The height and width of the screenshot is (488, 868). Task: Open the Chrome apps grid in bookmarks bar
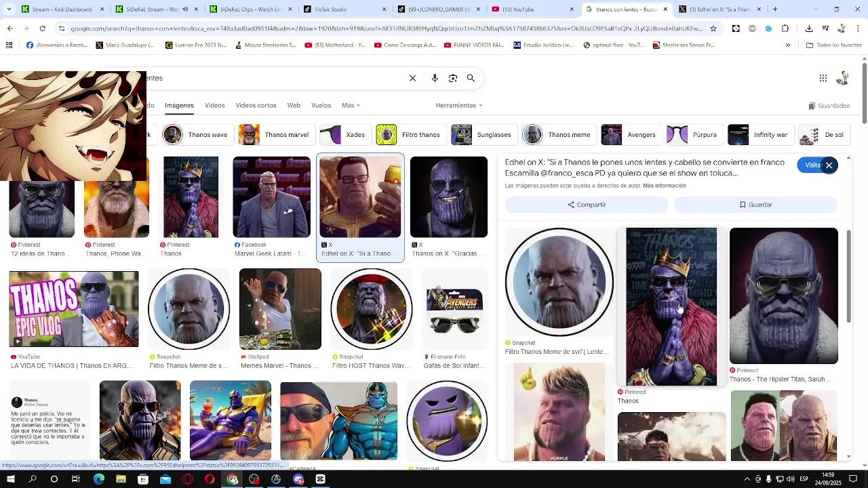point(9,45)
